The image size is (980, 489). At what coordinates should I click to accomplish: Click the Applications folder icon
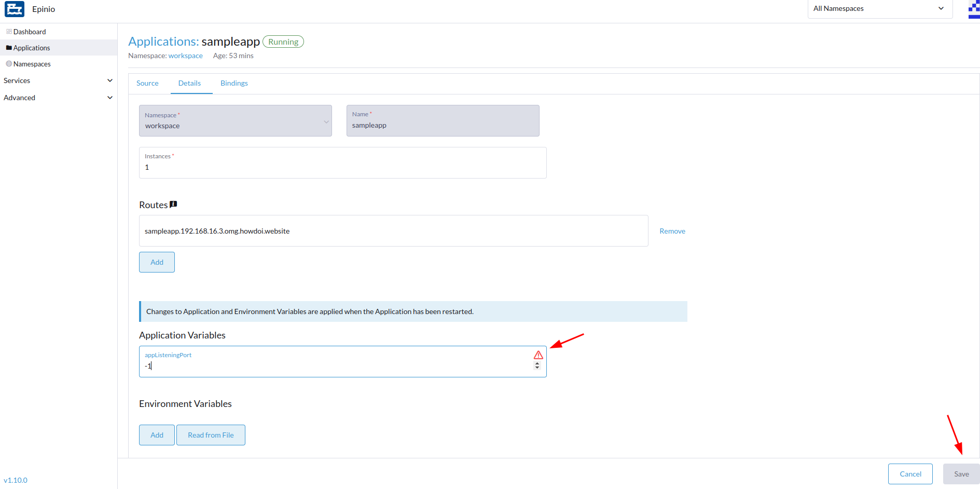click(x=9, y=47)
